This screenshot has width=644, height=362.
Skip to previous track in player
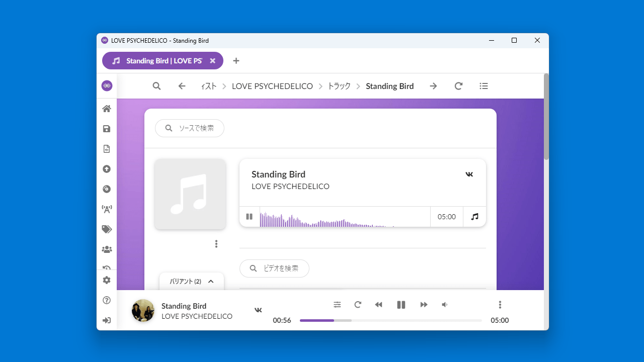tap(379, 305)
